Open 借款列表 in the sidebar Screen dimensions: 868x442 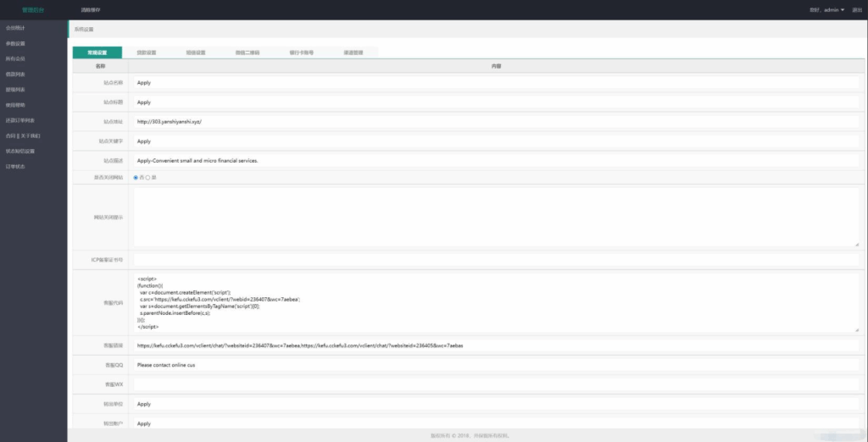[15, 74]
